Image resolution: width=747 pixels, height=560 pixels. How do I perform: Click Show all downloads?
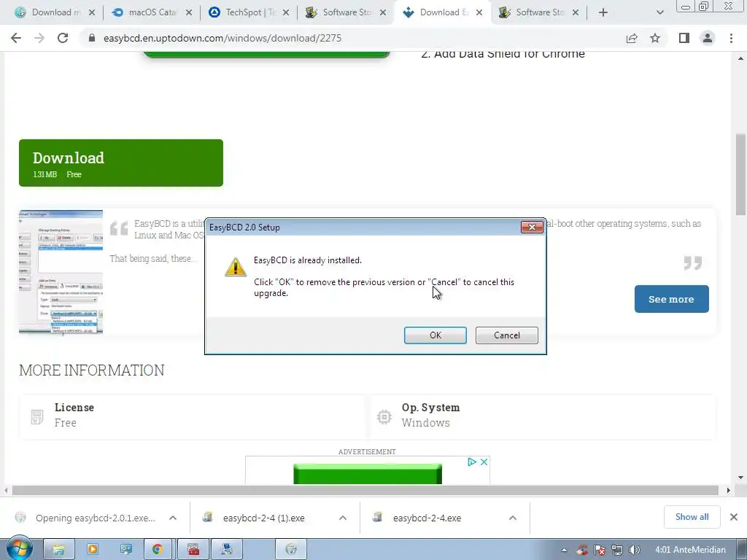(692, 517)
